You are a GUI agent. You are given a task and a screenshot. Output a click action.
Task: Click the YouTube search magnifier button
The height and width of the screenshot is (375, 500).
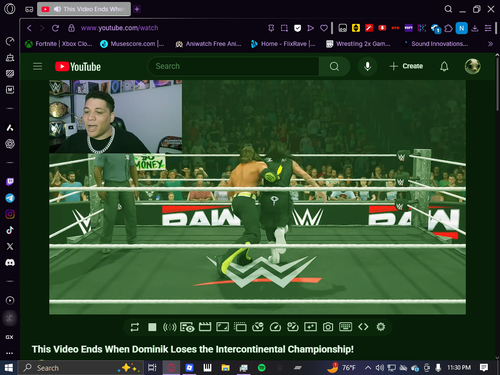[334, 66]
